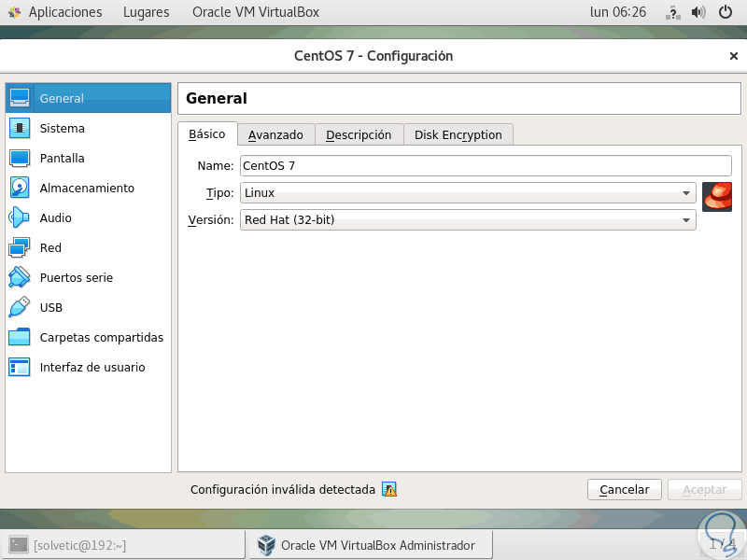Open the Almacenamiento settings section
The image size is (747, 560).
pos(84,188)
